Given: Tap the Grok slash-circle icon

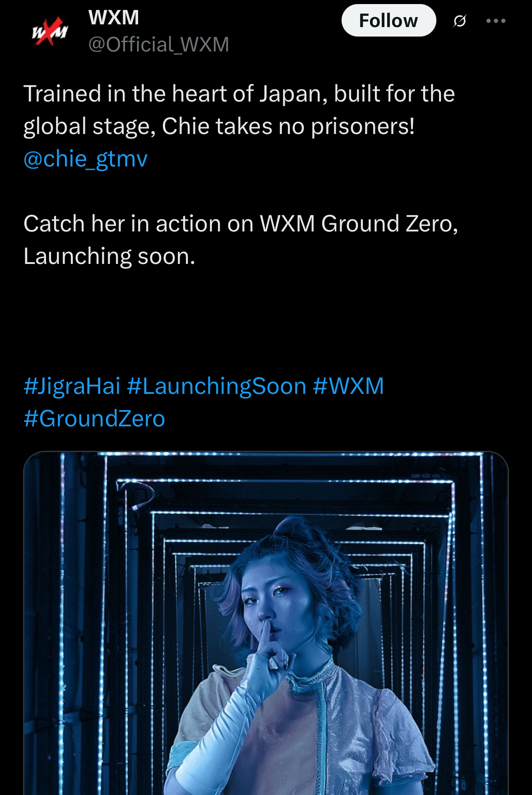Looking at the screenshot, I should pyautogui.click(x=459, y=21).
